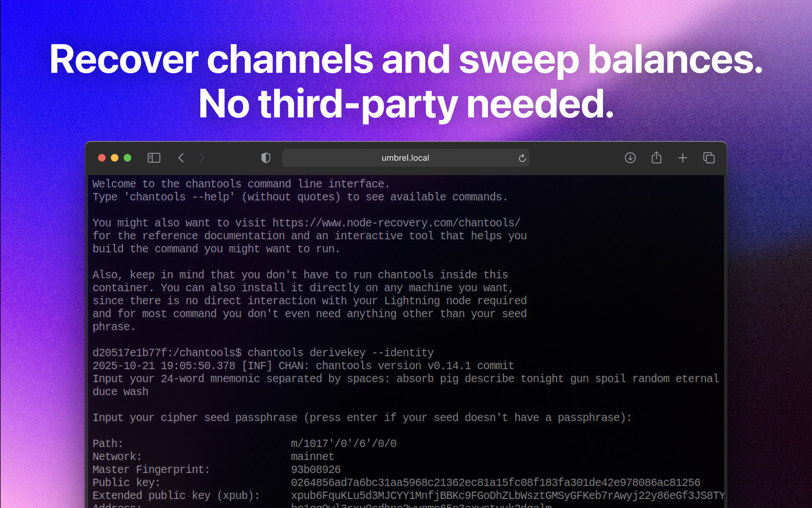Toggle the Safari sidebar
Viewport: 812px width, 508px height.
153,158
